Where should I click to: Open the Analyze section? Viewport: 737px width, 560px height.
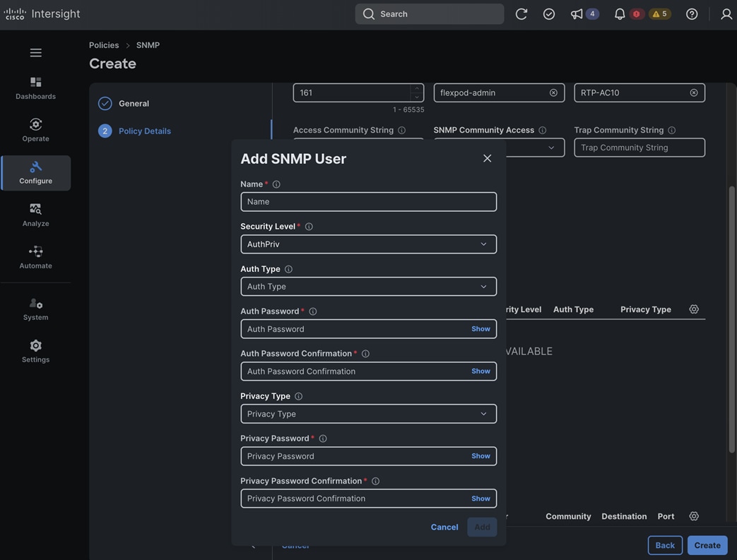click(36, 215)
